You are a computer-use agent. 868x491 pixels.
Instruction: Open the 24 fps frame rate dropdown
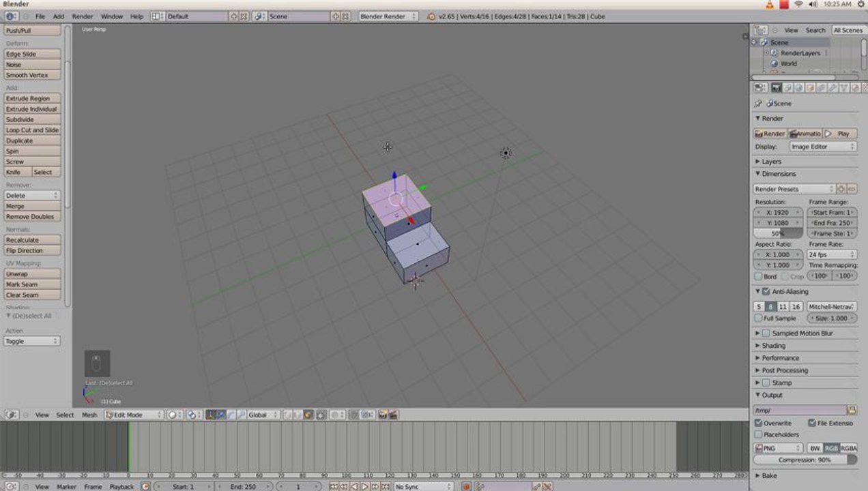pyautogui.click(x=832, y=254)
